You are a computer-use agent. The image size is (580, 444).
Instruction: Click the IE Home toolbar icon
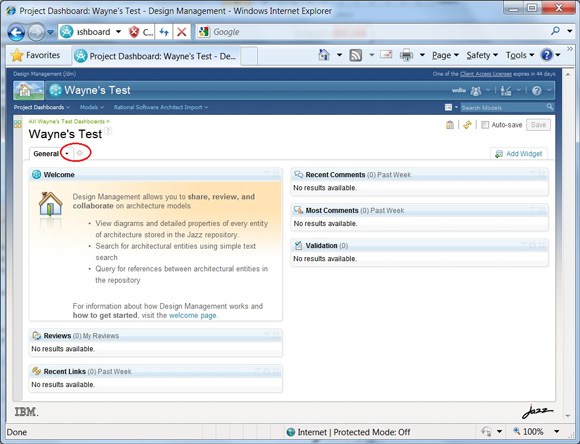(x=324, y=55)
